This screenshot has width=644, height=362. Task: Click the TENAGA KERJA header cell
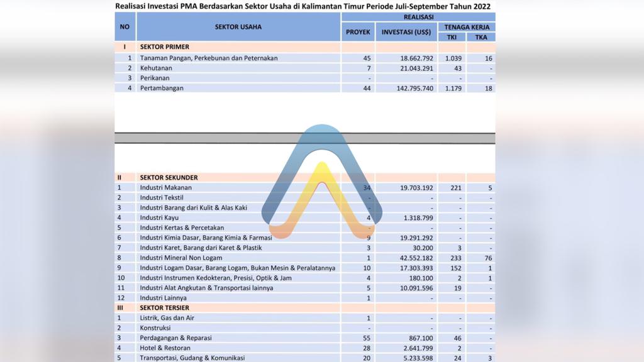pos(466,27)
